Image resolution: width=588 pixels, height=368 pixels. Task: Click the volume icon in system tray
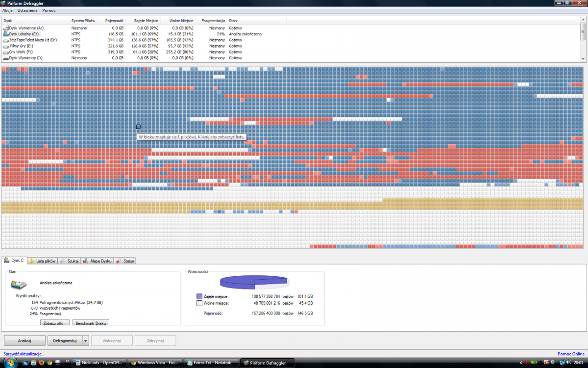(x=569, y=362)
